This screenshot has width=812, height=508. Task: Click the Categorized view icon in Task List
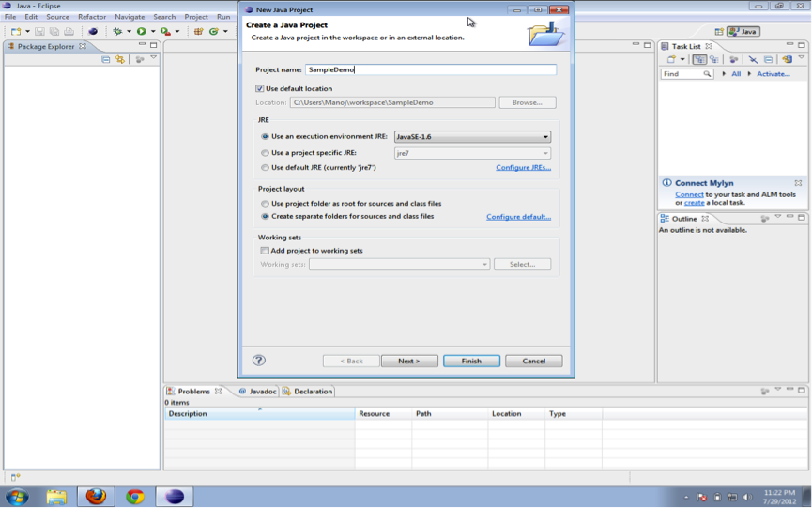coord(699,59)
